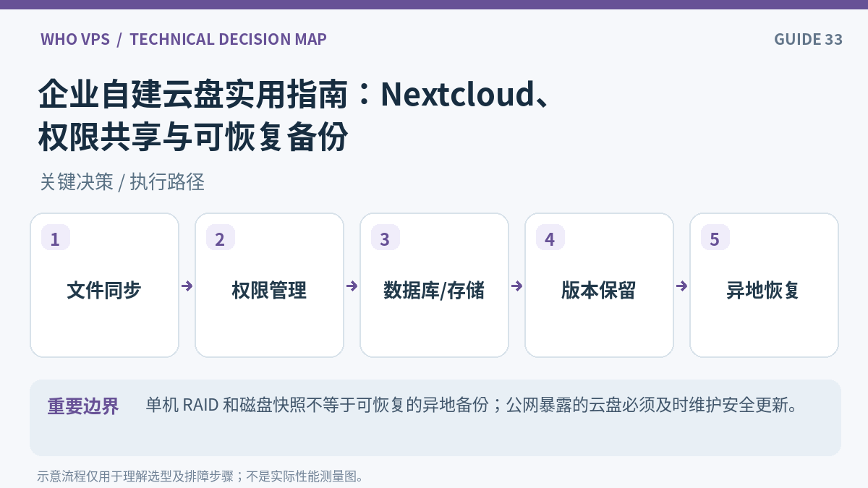Click the 重要边界 heading

click(x=83, y=406)
